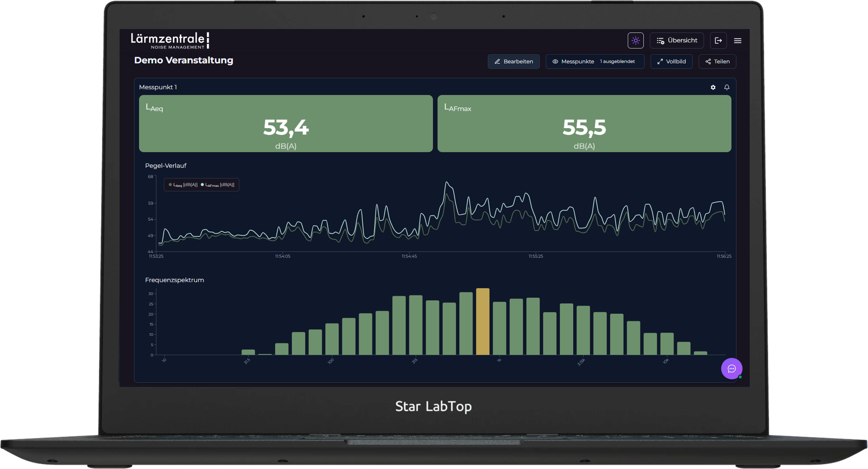
Task: Open Messpunkt 1 settings gear
Action: tap(713, 87)
